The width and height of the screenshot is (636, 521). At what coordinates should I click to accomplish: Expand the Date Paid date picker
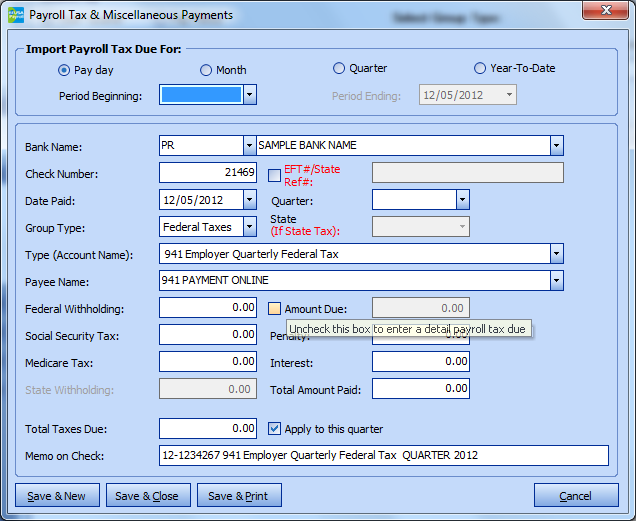(249, 201)
